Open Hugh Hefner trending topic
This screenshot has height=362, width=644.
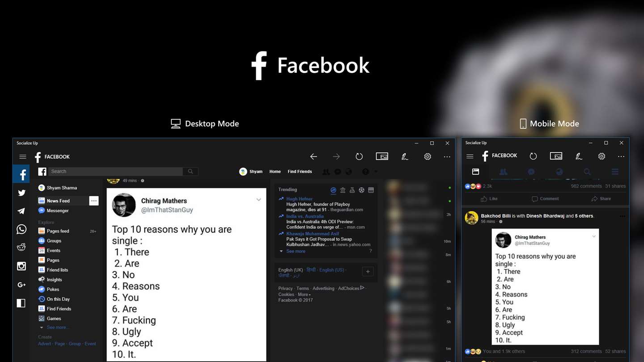[299, 199]
